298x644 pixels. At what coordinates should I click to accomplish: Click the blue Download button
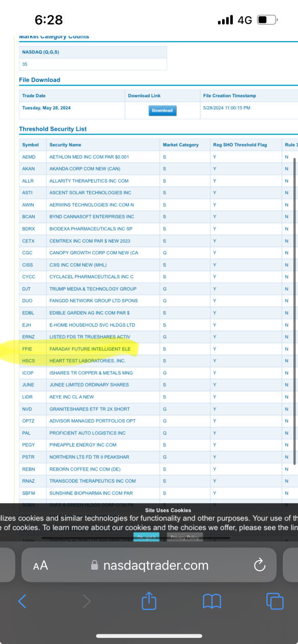tap(162, 110)
